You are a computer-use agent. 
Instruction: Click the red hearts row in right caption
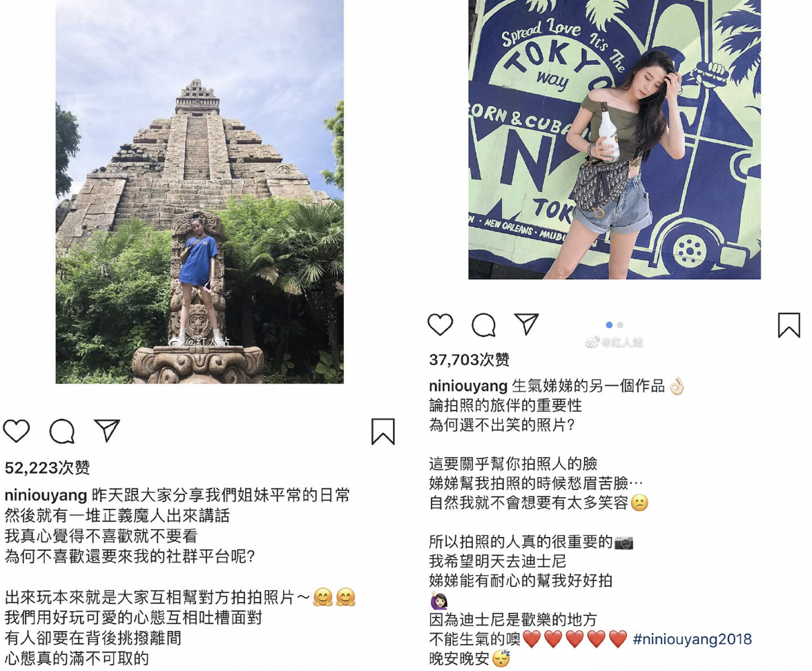[x=574, y=639]
